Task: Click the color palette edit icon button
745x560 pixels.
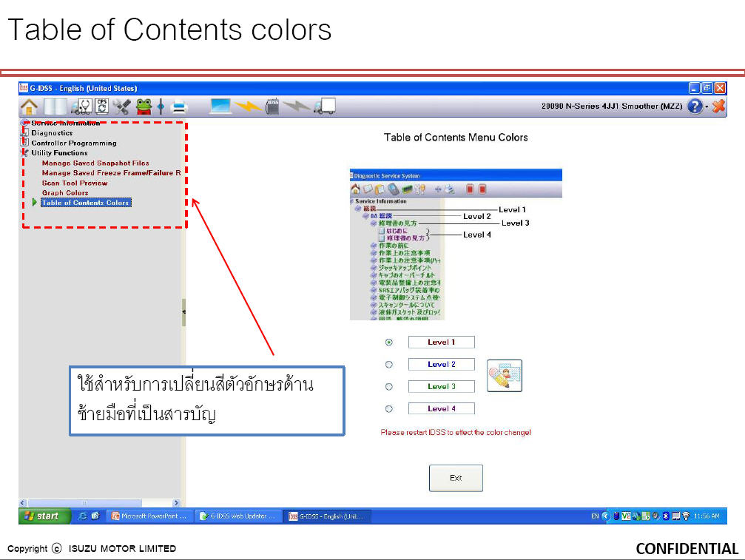Action: [x=504, y=376]
